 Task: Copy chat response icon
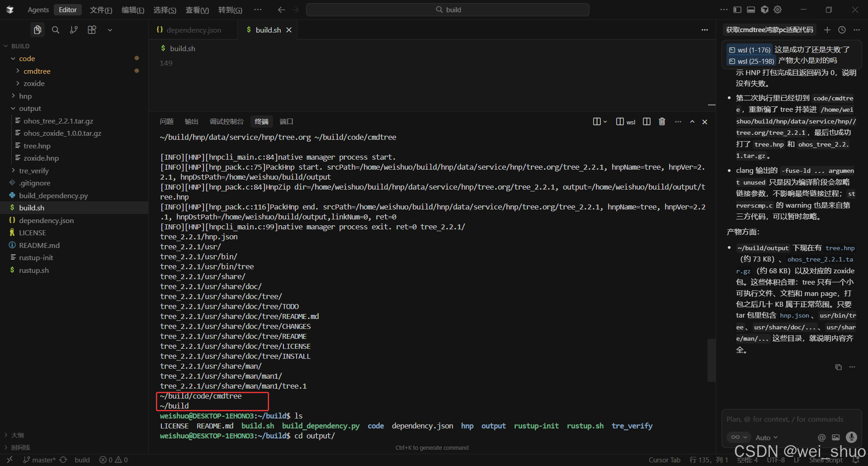click(838, 367)
